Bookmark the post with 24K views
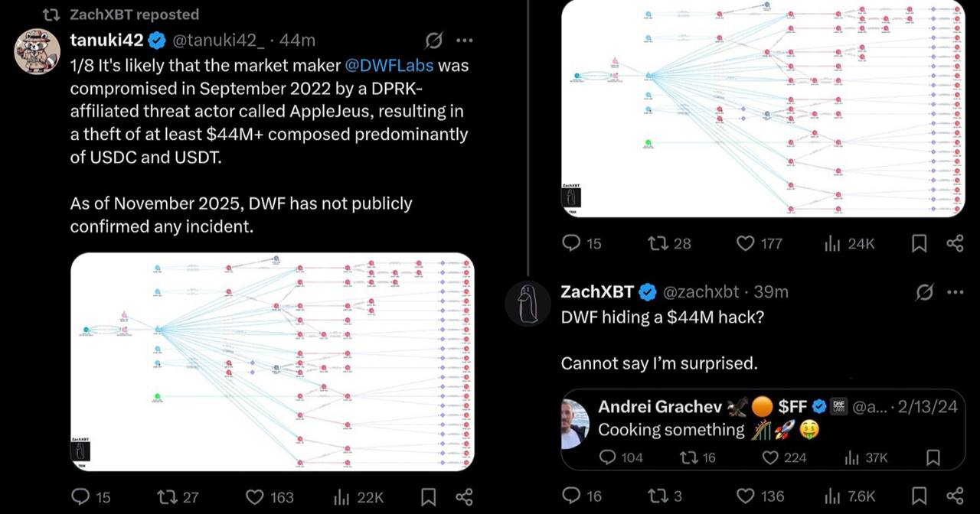The height and width of the screenshot is (514, 980). pos(920,243)
